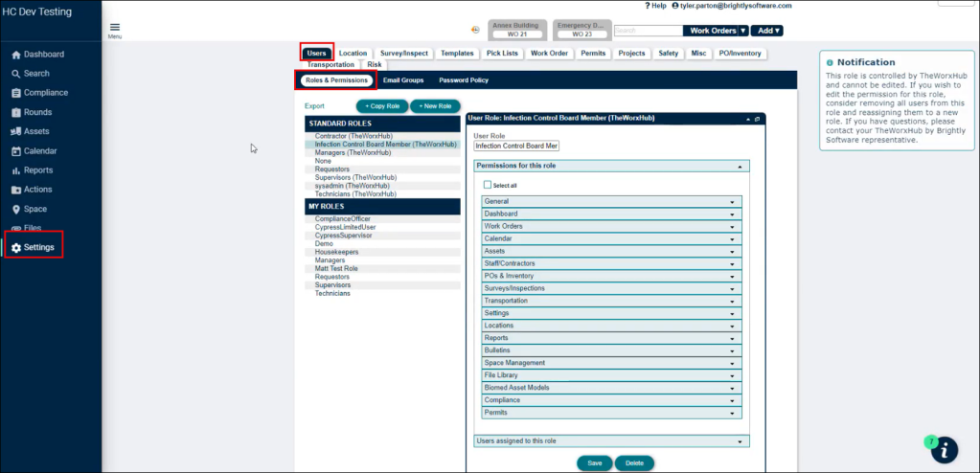
Task: Click the + Copy Role button
Action: tap(382, 106)
